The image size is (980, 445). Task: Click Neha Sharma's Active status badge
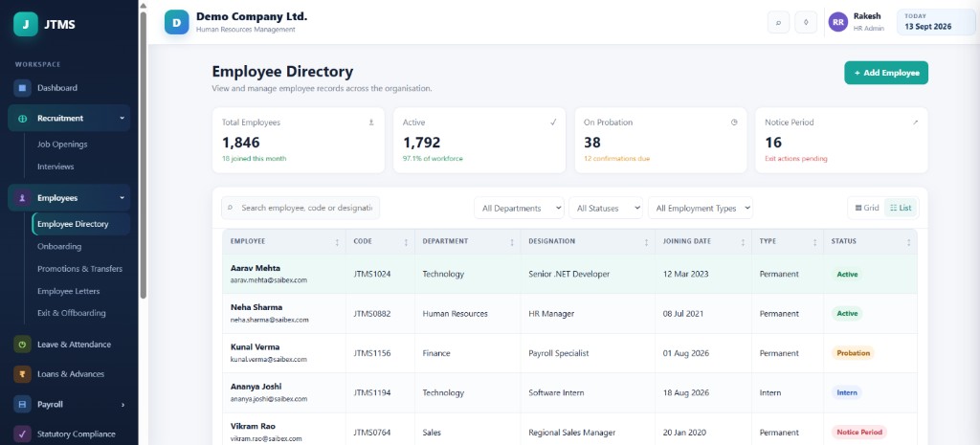click(848, 314)
